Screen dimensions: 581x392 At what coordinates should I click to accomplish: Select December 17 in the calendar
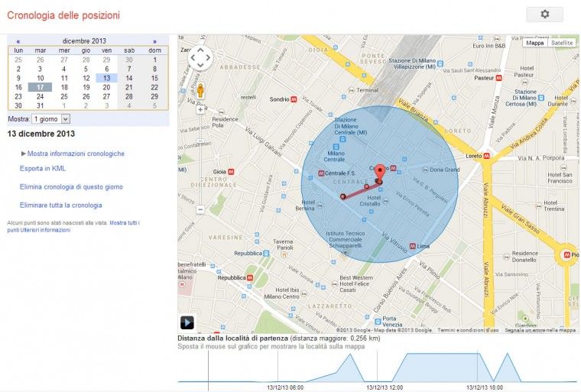tap(40, 87)
